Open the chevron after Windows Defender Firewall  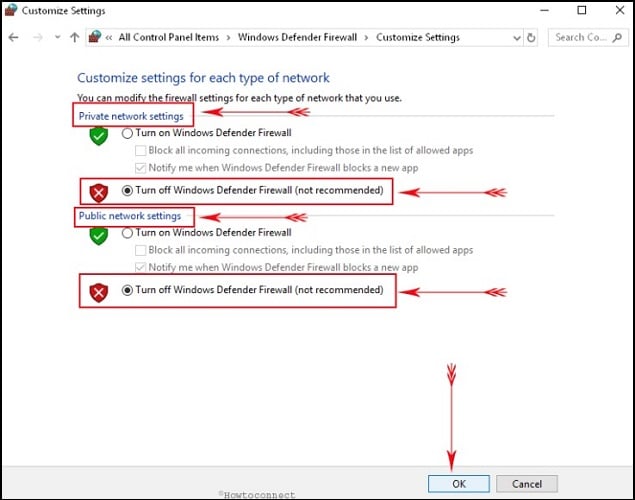point(366,38)
